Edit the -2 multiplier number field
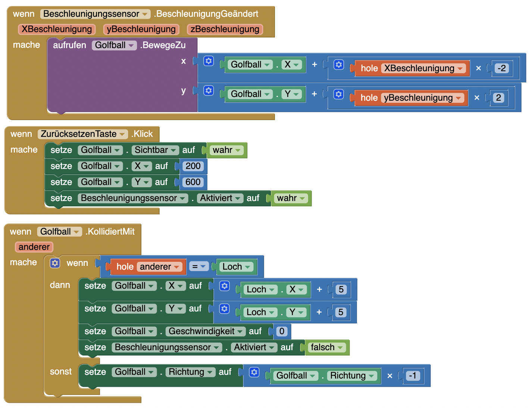 (502, 69)
